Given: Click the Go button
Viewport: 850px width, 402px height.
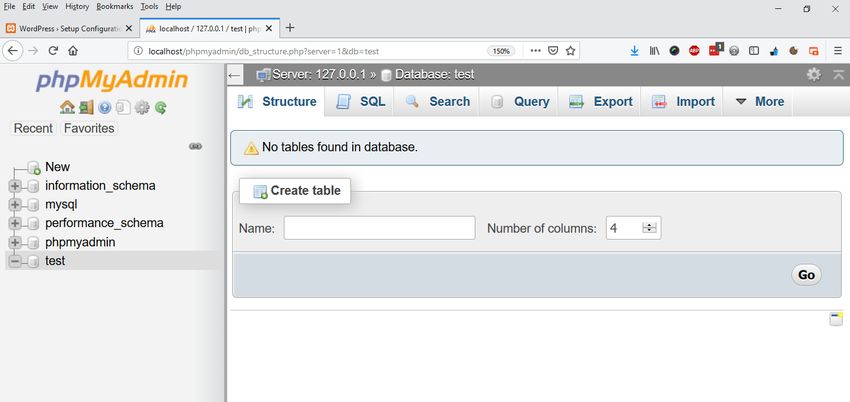Looking at the screenshot, I should point(806,275).
